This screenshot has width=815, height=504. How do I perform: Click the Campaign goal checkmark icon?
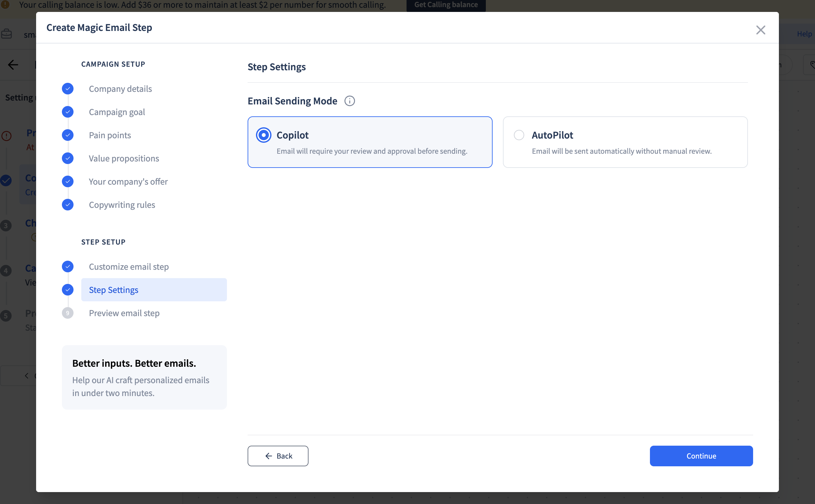tap(68, 112)
